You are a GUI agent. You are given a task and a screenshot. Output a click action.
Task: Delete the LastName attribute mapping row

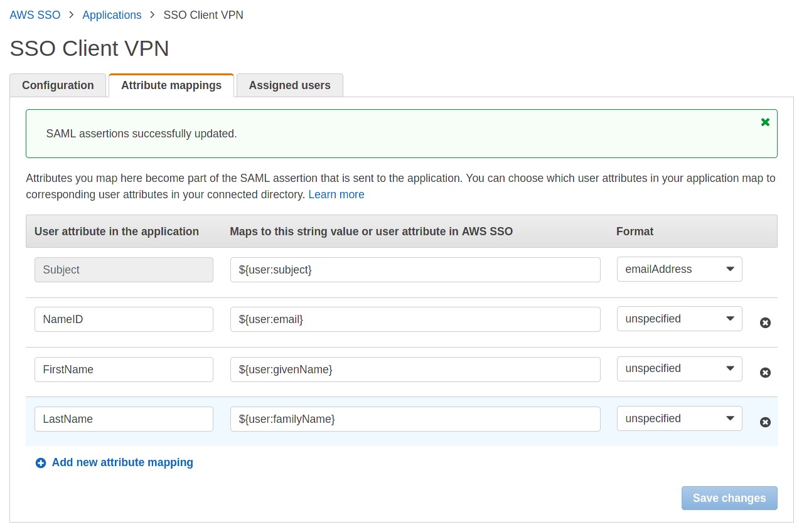(765, 422)
